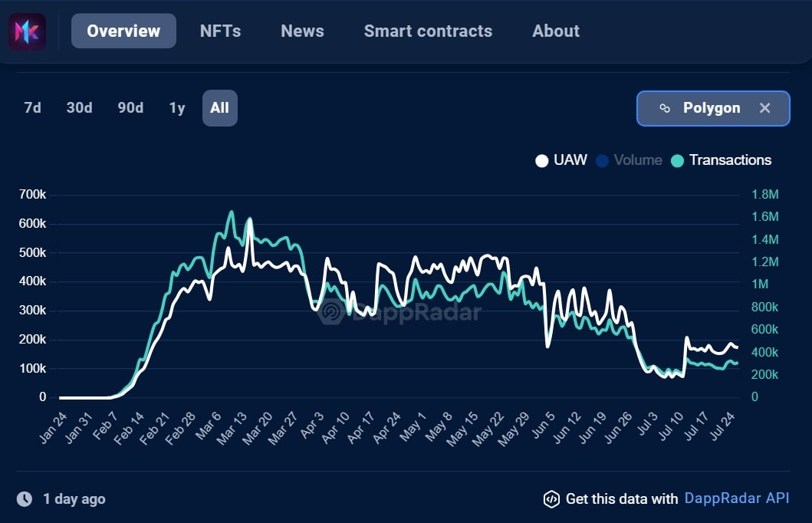Choose the 1y time range
The image size is (812, 523).
[177, 108]
